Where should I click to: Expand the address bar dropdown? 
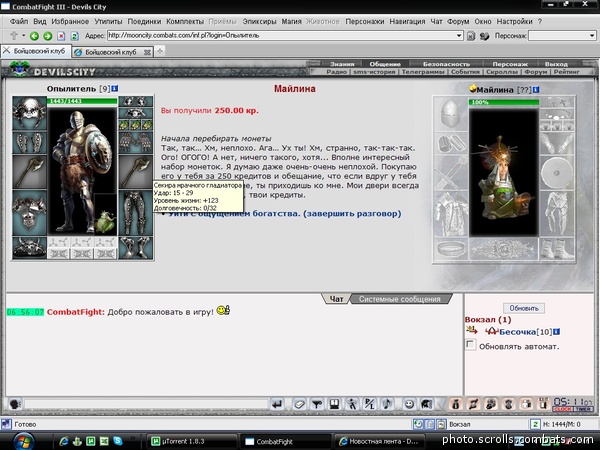pyautogui.click(x=459, y=36)
